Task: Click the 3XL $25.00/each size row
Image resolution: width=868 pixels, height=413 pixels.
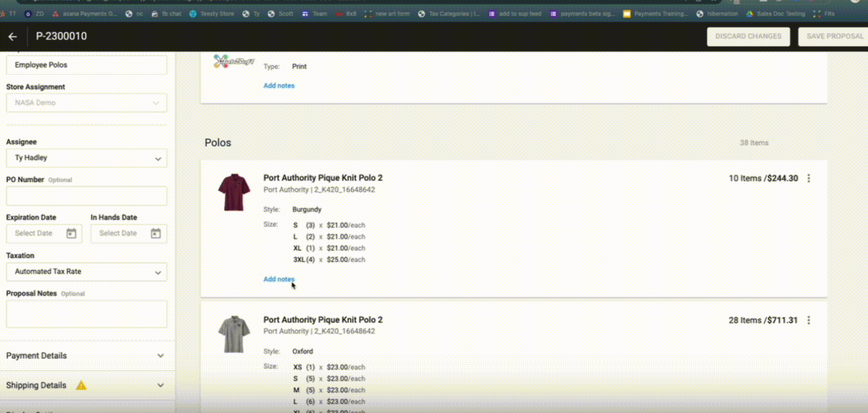Action: pos(329,260)
